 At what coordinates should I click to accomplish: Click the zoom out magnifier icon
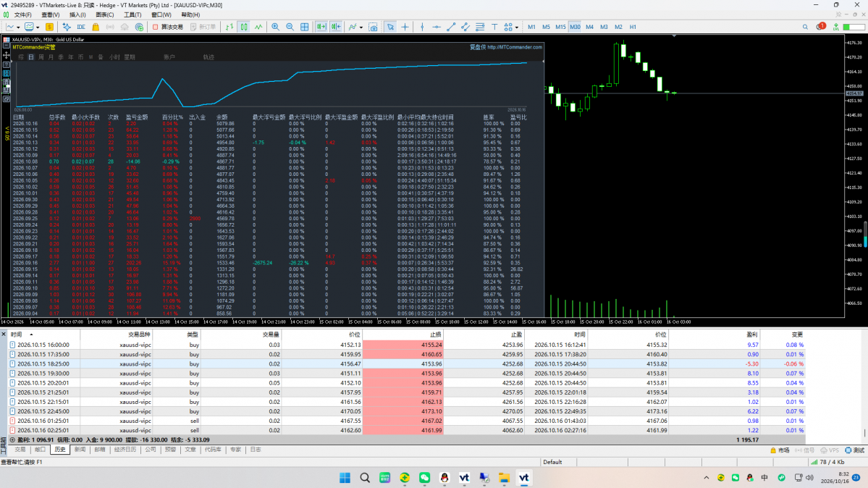coord(290,27)
